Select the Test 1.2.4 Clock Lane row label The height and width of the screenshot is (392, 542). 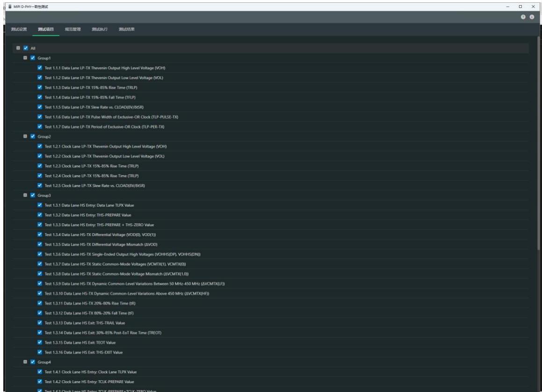pos(92,176)
